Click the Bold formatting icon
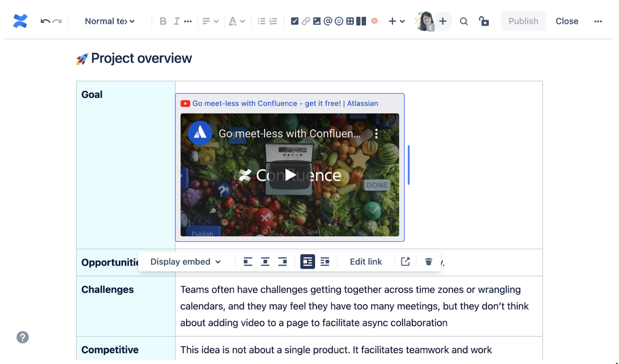619x364 pixels. click(x=162, y=21)
